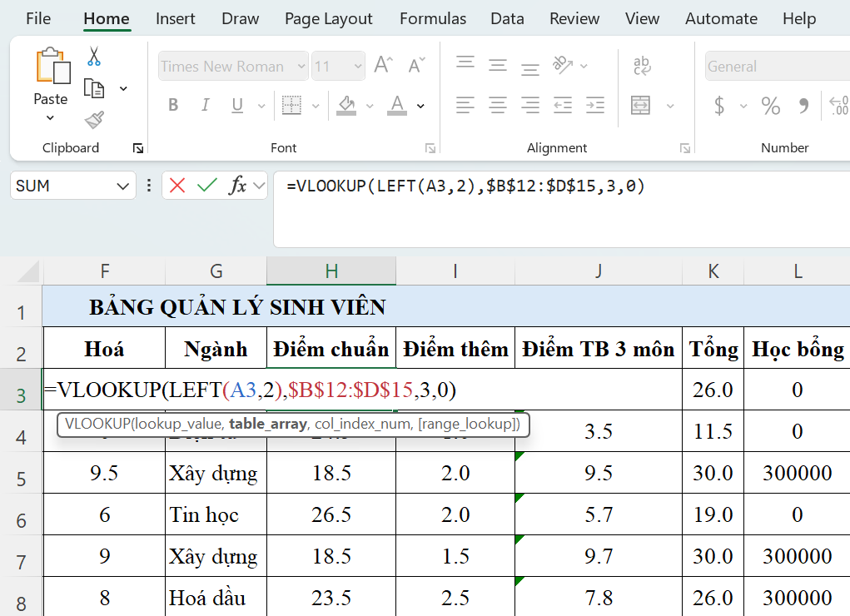Viewport: 850px width, 616px height.
Task: Click the Copy icon in Clipboard group
Action: (94, 88)
